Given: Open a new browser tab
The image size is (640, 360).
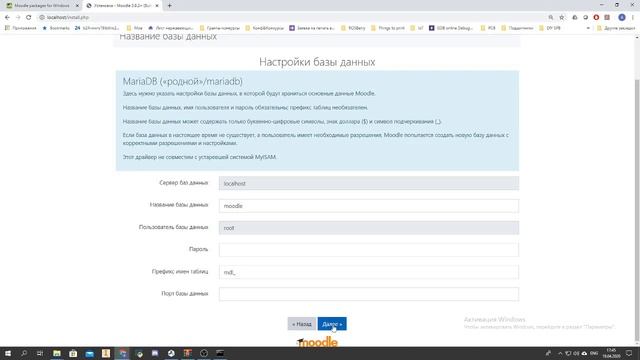Looking at the screenshot, I should (169, 6).
